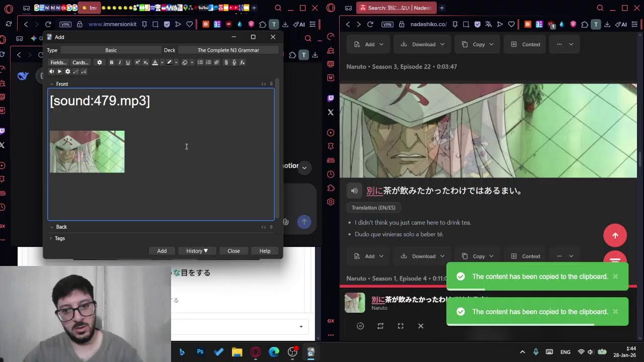Apply subscript in Anki editor

(x=145, y=62)
